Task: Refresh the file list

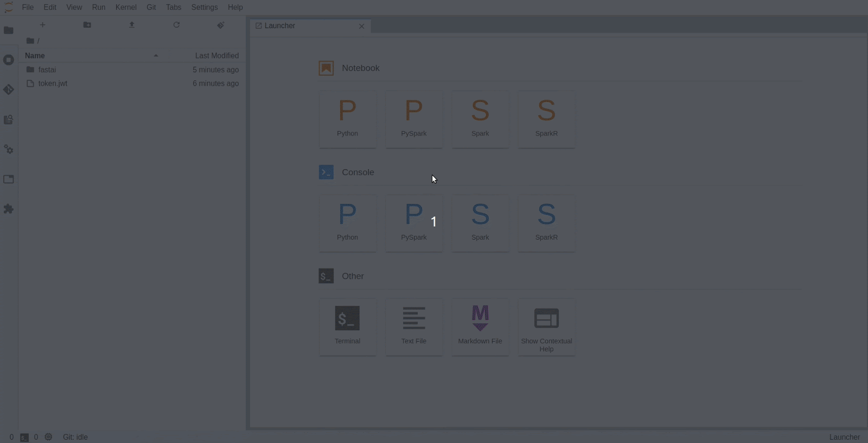Action: (176, 25)
